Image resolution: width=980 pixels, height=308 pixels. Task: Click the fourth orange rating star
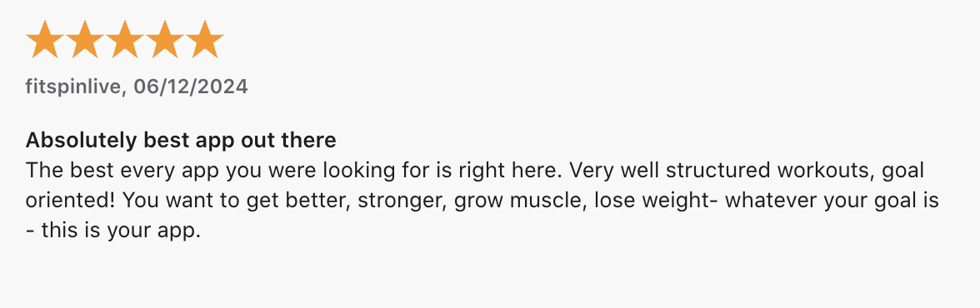tap(165, 39)
